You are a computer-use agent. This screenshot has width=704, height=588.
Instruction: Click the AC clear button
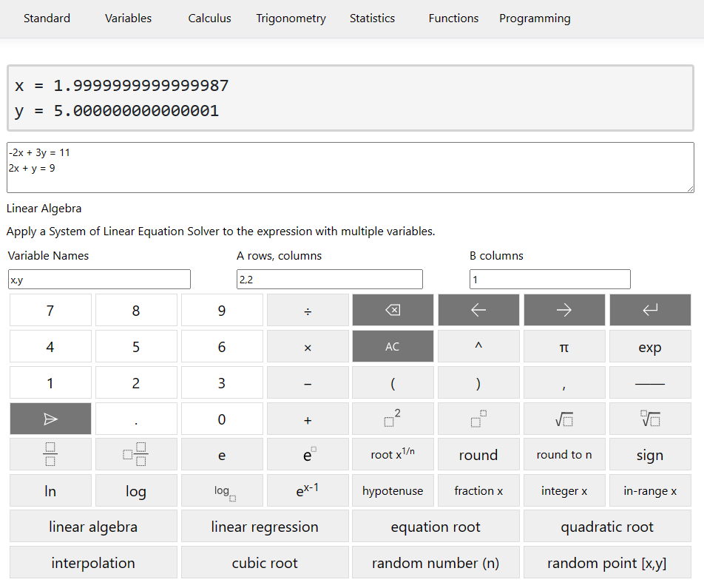click(x=393, y=346)
